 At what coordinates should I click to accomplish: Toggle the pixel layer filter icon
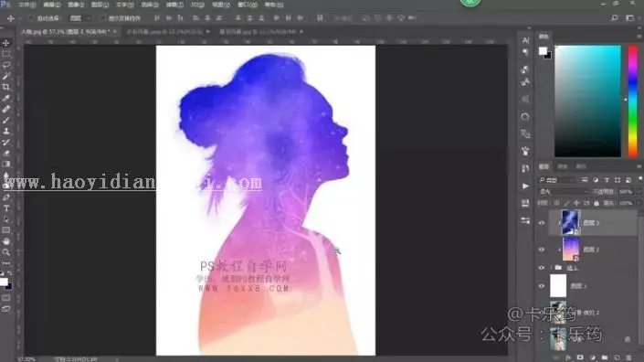pyautogui.click(x=585, y=180)
